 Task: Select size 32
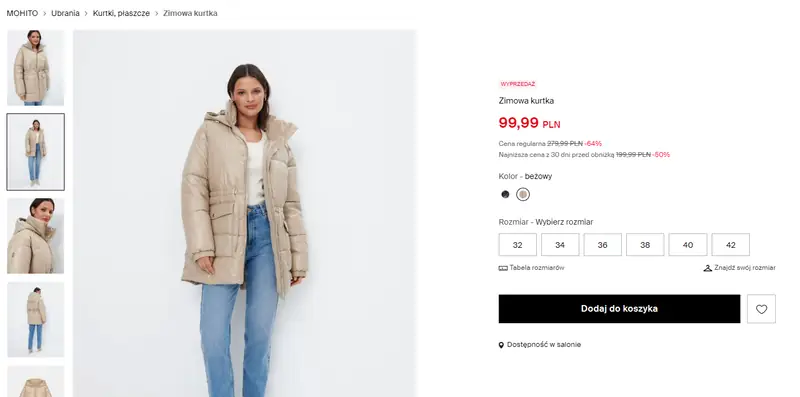pyautogui.click(x=517, y=245)
